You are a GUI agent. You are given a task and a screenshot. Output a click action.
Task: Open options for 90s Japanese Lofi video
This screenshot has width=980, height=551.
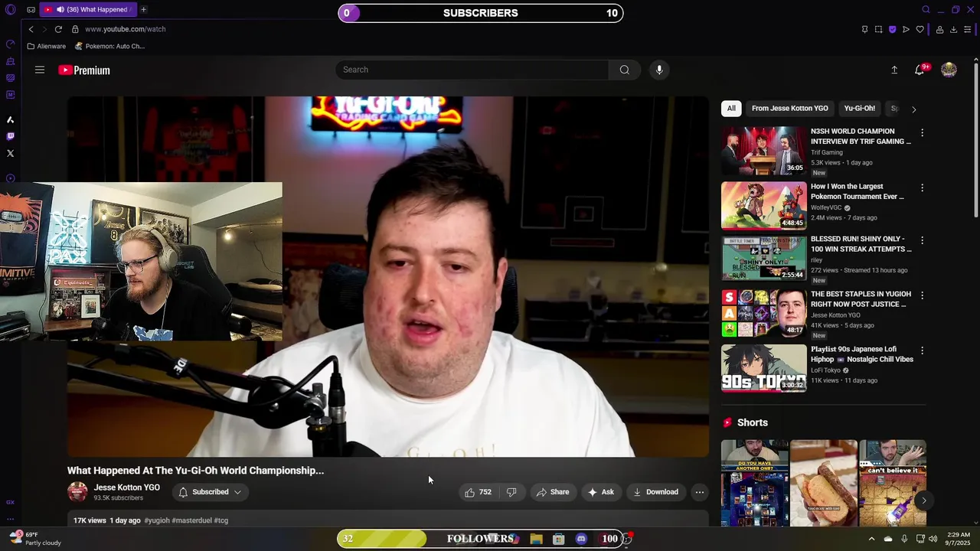click(922, 350)
